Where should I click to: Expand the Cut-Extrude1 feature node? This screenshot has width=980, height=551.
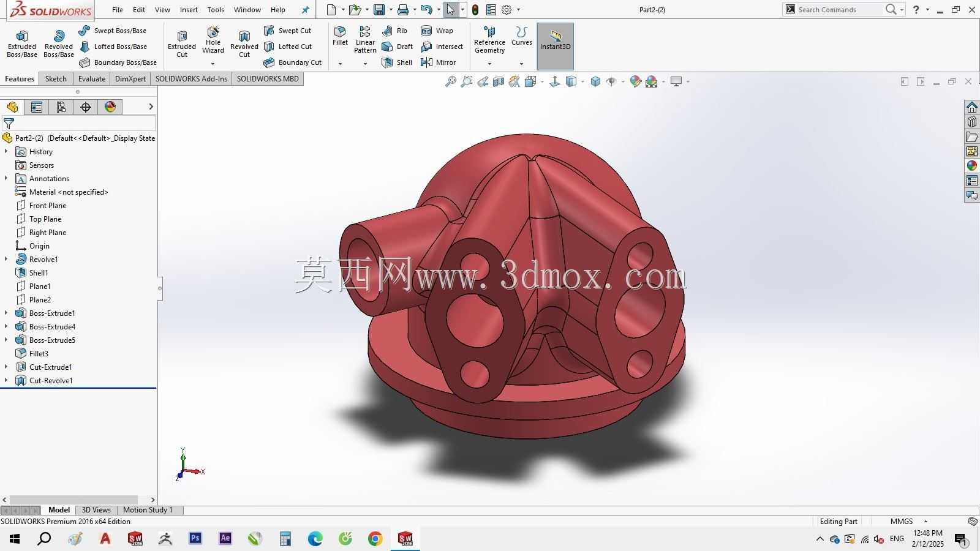6,367
